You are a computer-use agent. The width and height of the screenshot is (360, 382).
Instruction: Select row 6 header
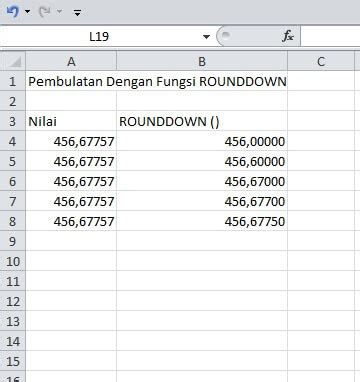click(13, 181)
